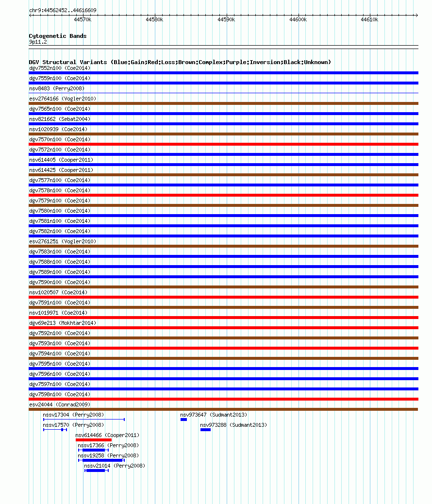Image resolution: width=432 pixels, height=504 pixels.
Task: Click nsv614425 (Cooper2011) label
Action: coord(61,170)
